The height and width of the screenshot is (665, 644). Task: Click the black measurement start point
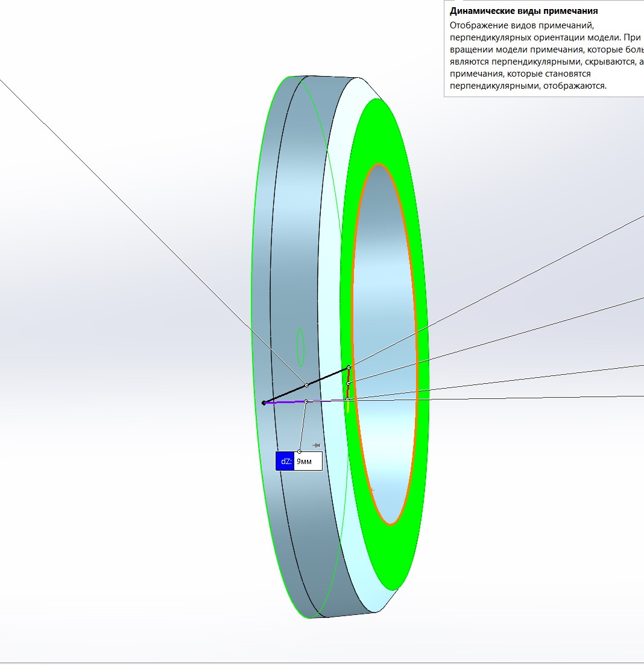tap(264, 403)
